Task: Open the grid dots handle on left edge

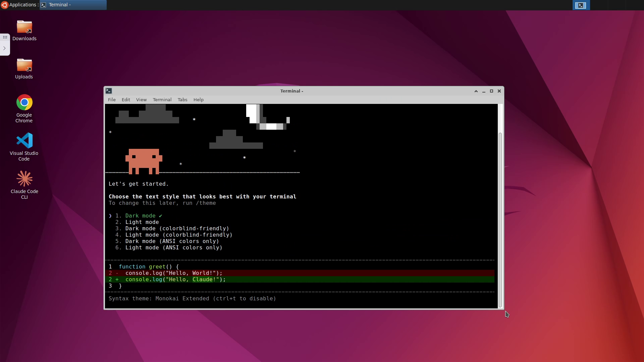Action: 5,37
